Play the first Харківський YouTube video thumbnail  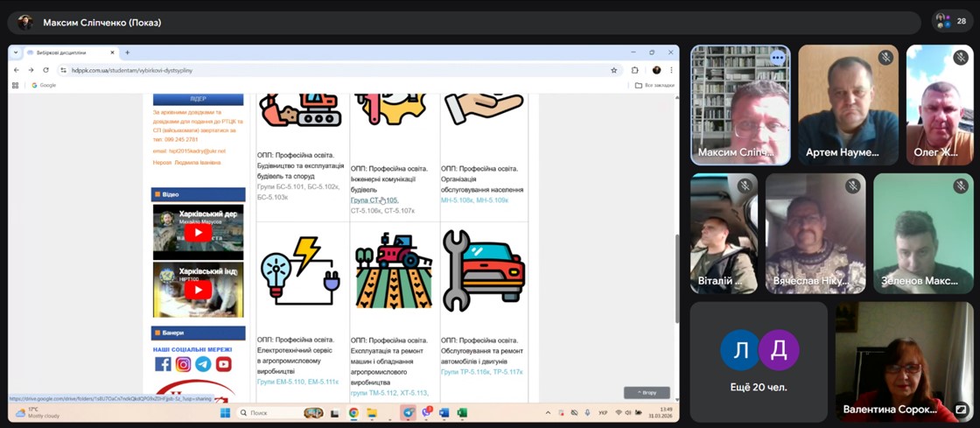click(198, 233)
